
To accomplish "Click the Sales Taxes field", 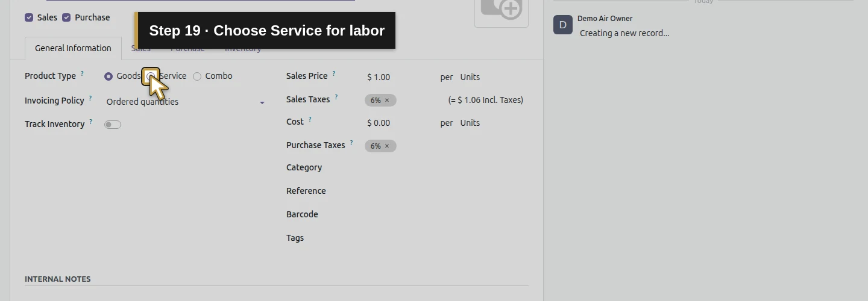I will [403, 101].
